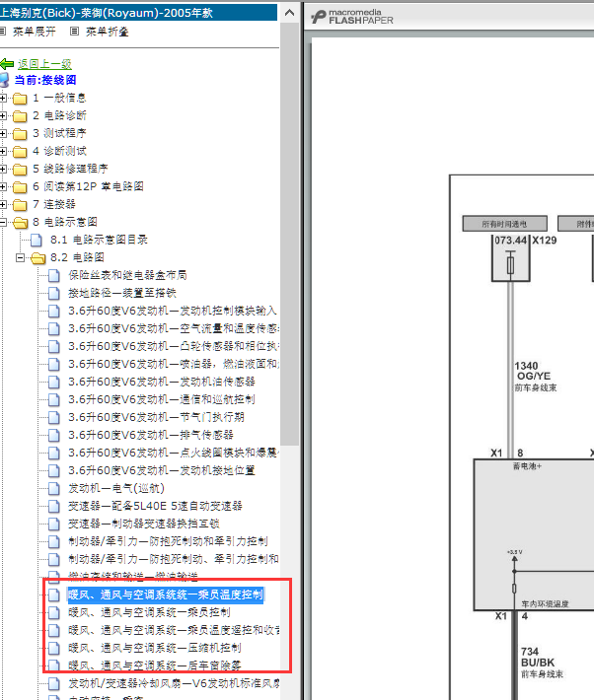
Task: Click the tree panel vertical scrollbar thumb
Action: tap(290, 234)
